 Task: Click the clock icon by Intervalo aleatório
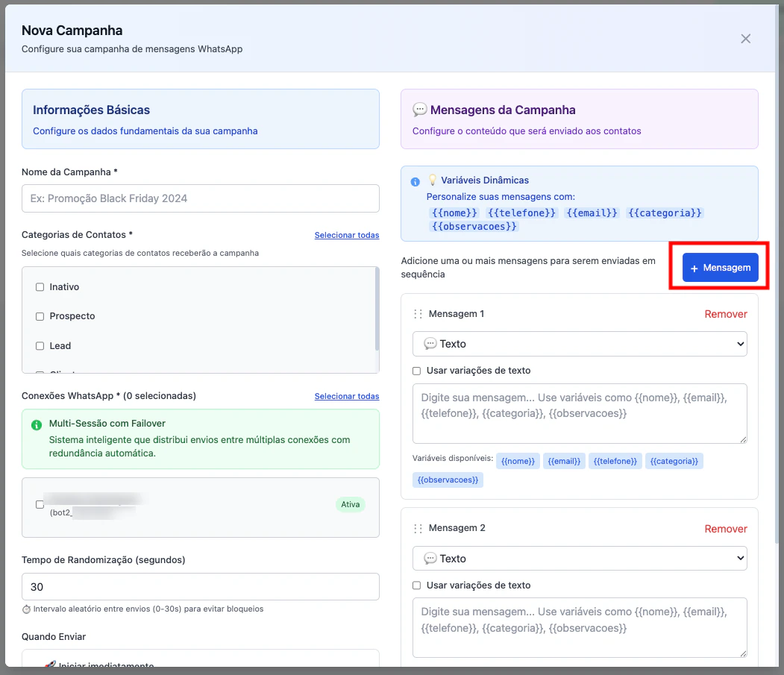pos(27,609)
